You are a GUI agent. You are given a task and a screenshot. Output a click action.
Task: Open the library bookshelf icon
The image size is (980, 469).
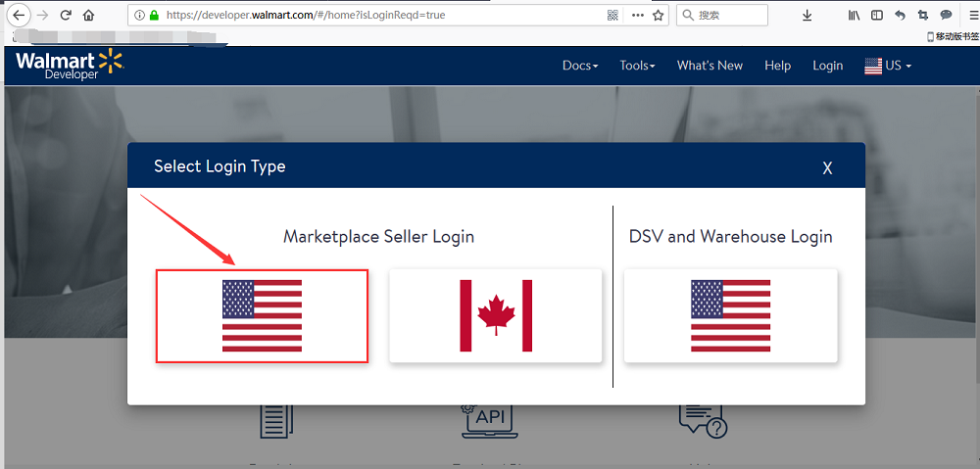[x=855, y=16]
